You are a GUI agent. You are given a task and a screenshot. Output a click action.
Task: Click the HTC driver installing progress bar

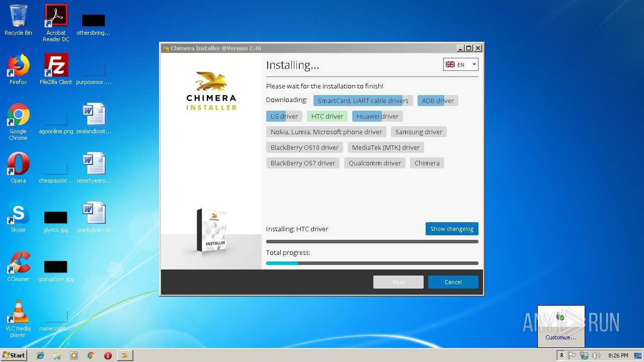(372, 242)
